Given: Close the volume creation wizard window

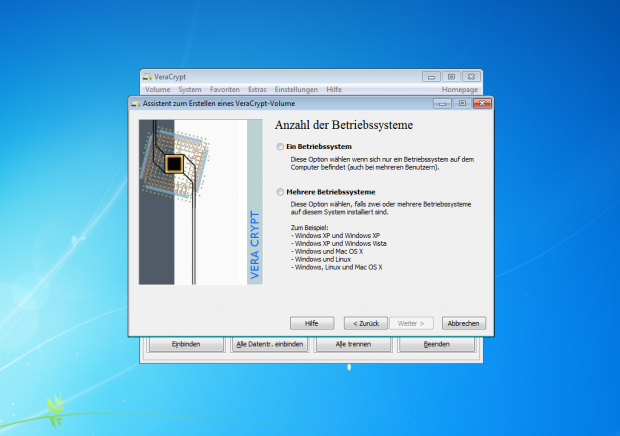Looking at the screenshot, I should (482, 104).
